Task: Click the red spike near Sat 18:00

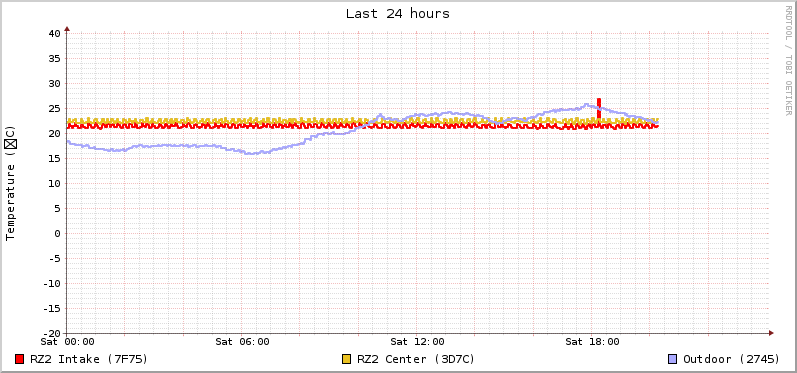Action: (599, 108)
